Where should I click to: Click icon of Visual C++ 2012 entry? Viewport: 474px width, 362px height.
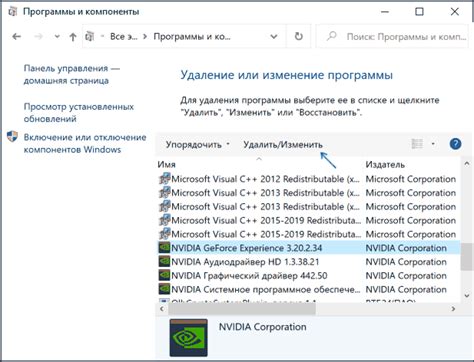(164, 179)
